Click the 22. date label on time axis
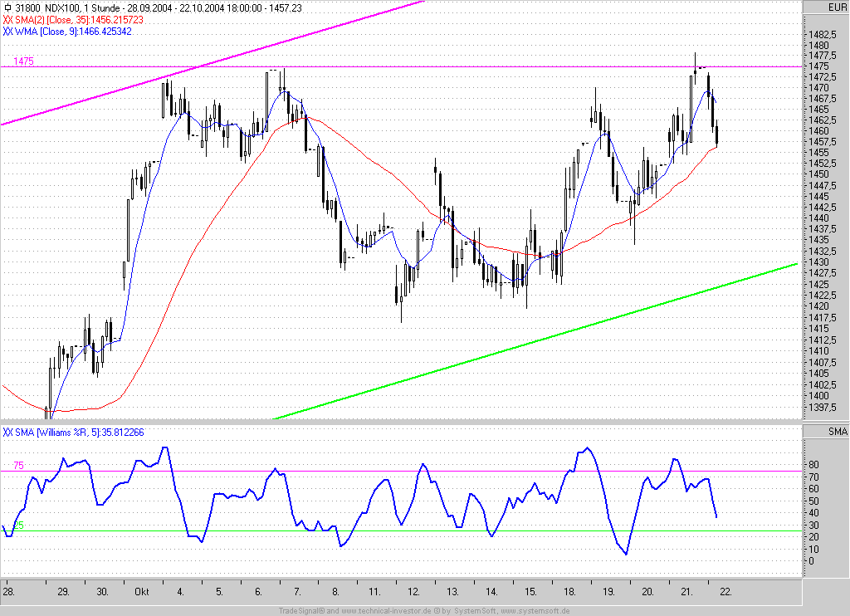This screenshot has width=850, height=616. [725, 592]
